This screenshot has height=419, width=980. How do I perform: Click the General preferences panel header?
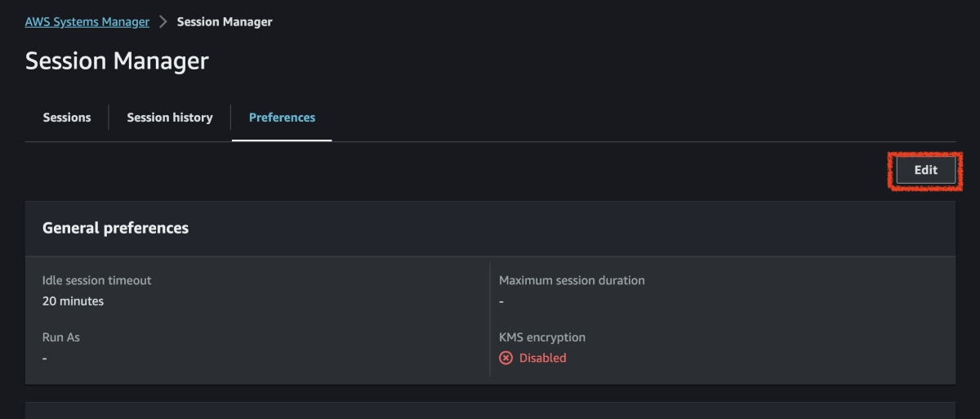pos(116,228)
